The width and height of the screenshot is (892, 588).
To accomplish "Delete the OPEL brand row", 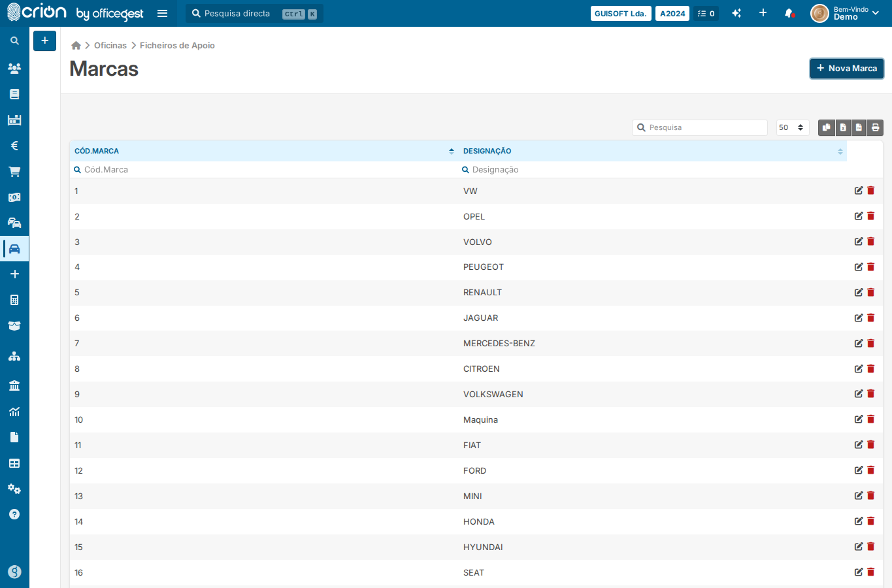I will tap(871, 216).
